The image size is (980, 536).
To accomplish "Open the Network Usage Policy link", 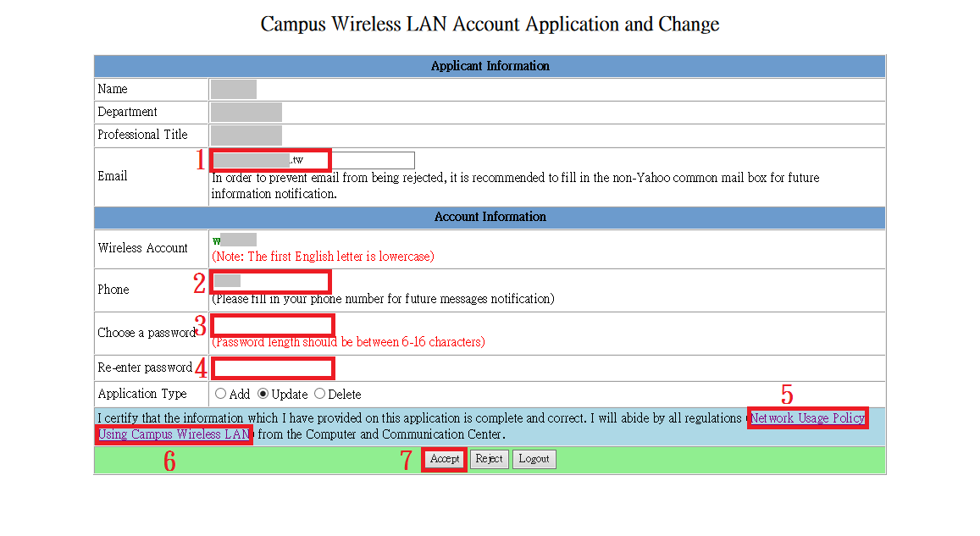I will pos(807,418).
